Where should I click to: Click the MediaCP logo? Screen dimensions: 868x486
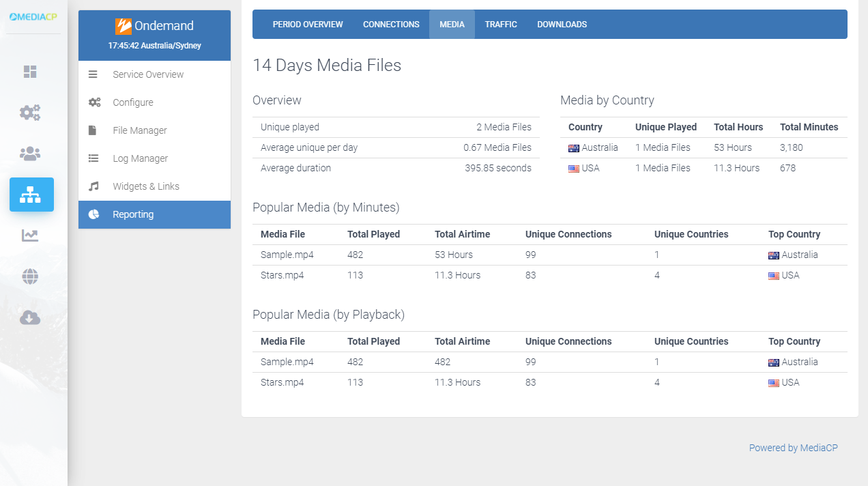coord(33,16)
